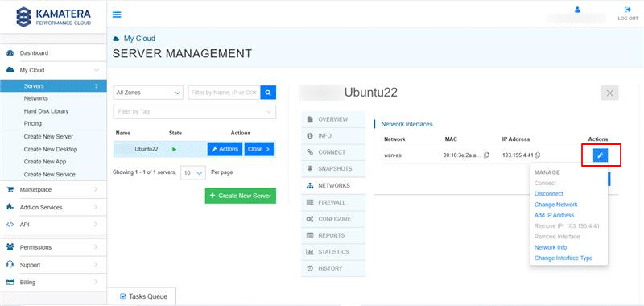Click the Filter by Name, IP field

pos(224,93)
